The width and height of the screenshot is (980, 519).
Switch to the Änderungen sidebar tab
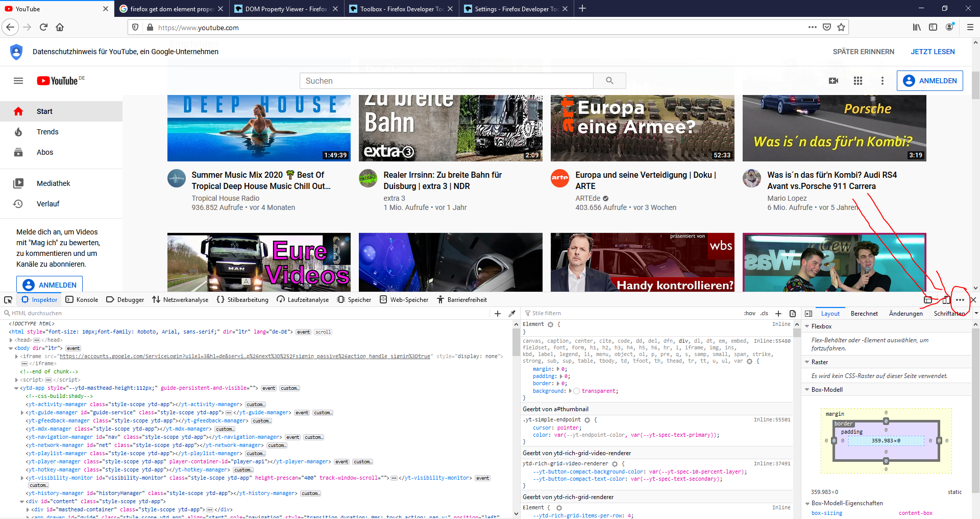[x=905, y=314]
